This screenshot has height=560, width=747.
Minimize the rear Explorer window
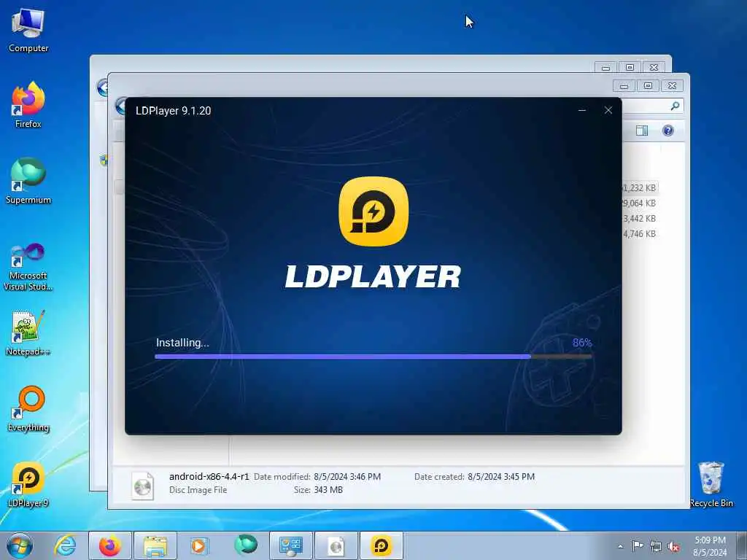[x=606, y=68]
